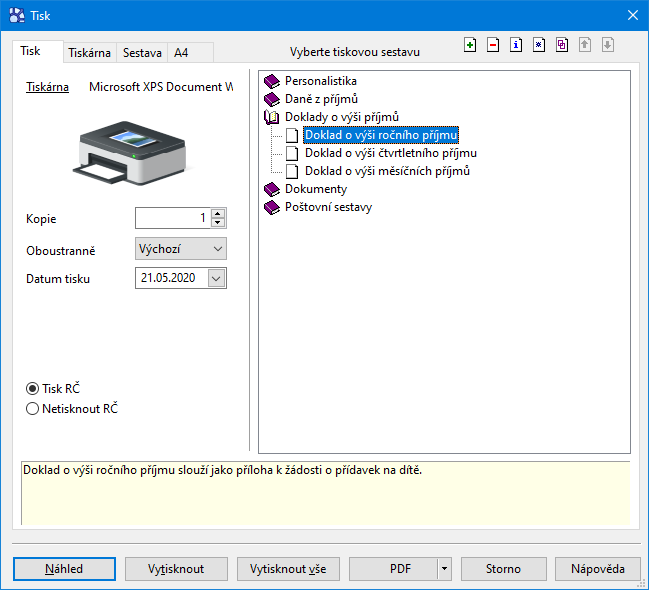
Task: Click the purple copy report icon
Action: (562, 45)
